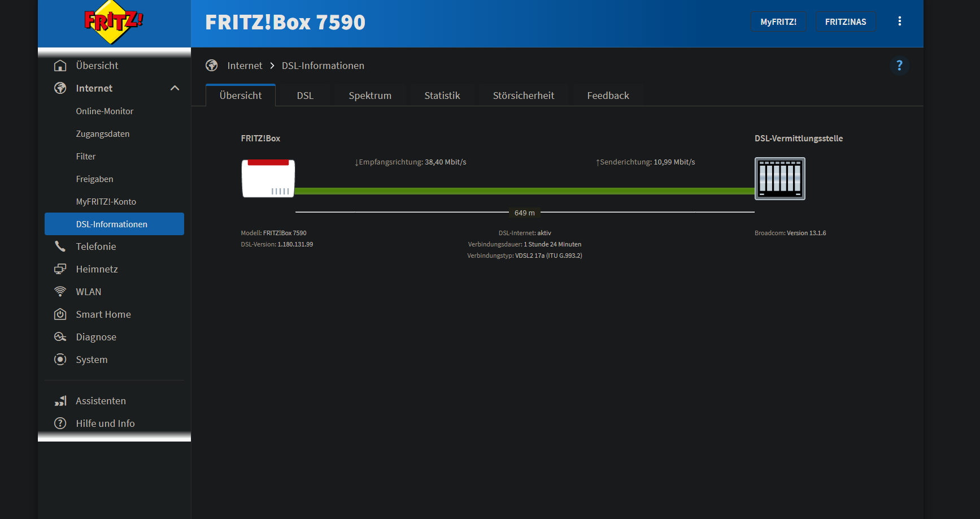Image resolution: width=980 pixels, height=519 pixels.
Task: Click the Übersicht home icon in sidebar
Action: (x=60, y=66)
